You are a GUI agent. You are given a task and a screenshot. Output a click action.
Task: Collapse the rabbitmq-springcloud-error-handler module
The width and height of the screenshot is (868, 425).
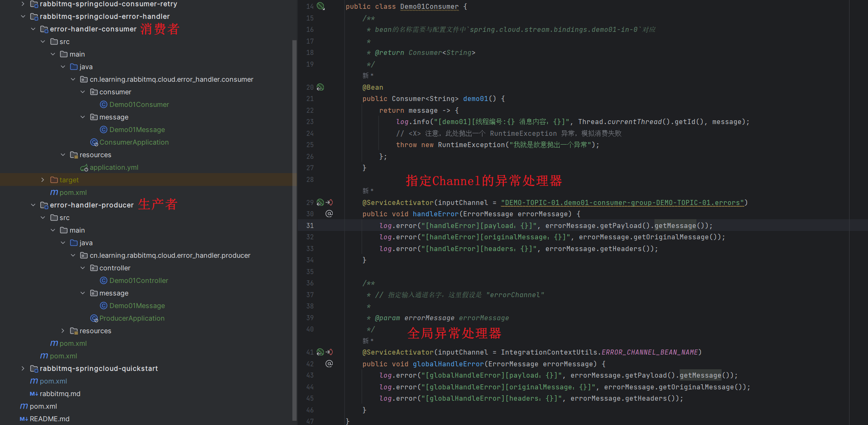[23, 16]
